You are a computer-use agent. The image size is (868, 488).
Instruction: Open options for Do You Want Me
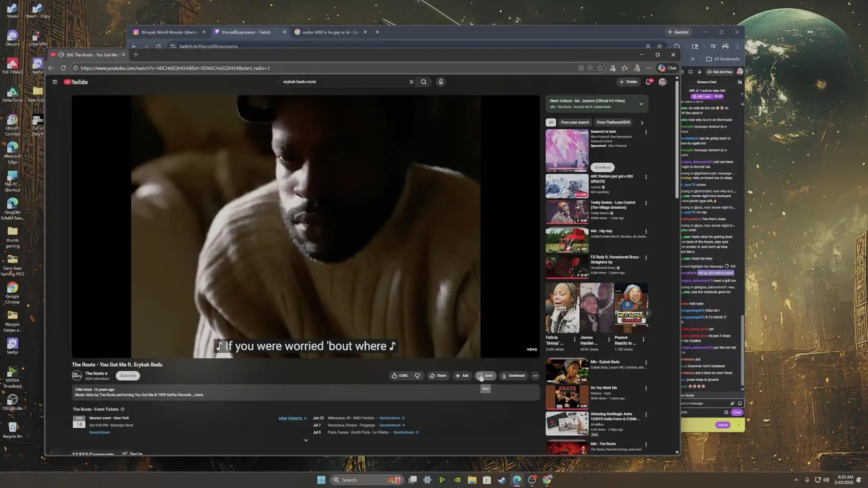[x=646, y=389]
